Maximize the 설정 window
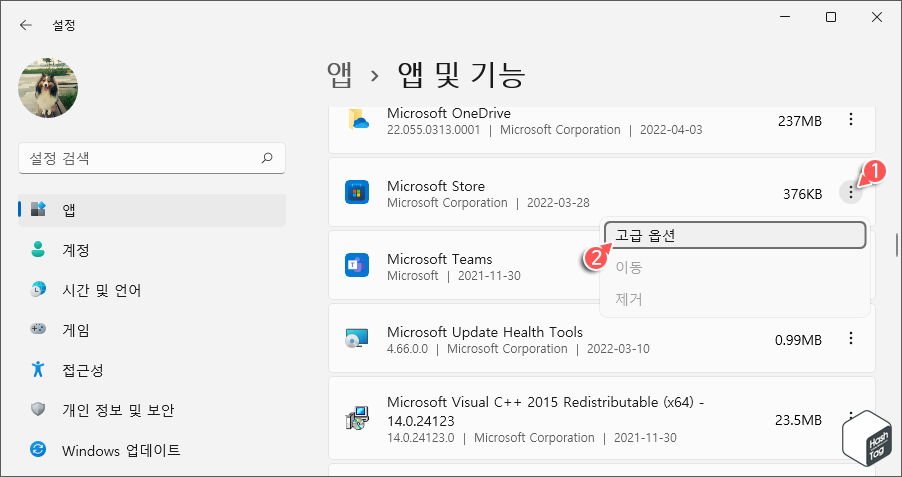The image size is (902, 477). (x=831, y=18)
